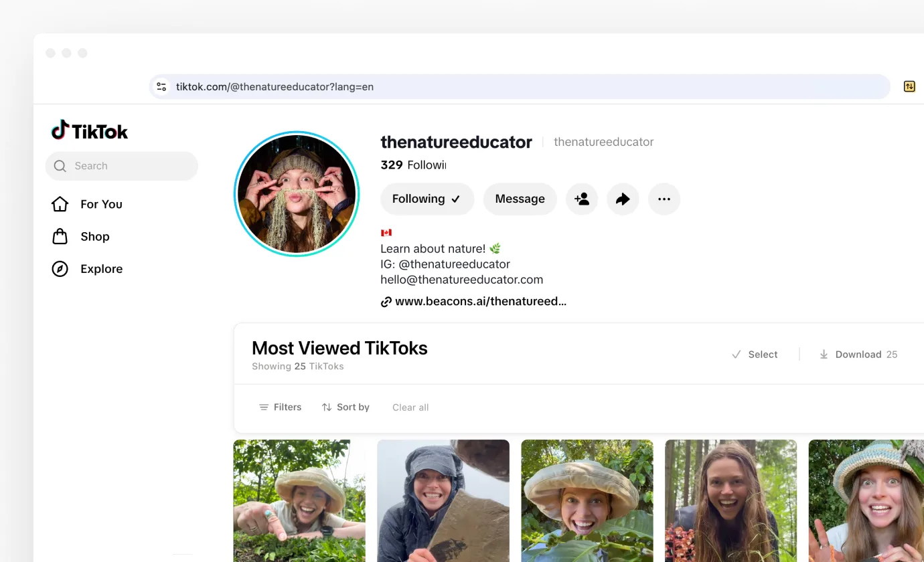The width and height of the screenshot is (924, 562).
Task: Click the profile avatar picture
Action: point(297,194)
